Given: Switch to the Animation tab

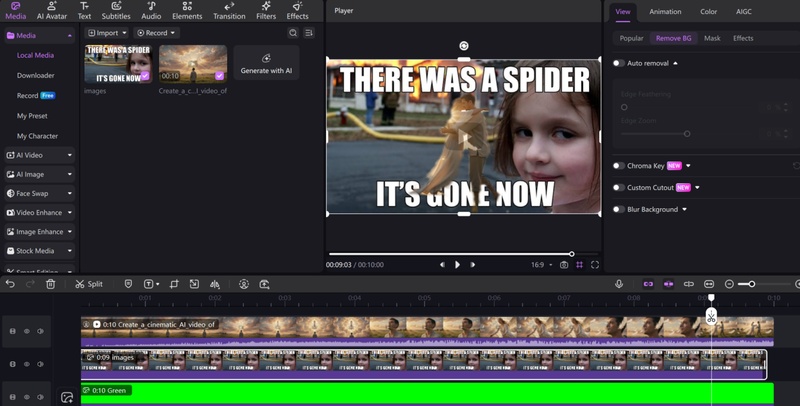Looking at the screenshot, I should [665, 12].
